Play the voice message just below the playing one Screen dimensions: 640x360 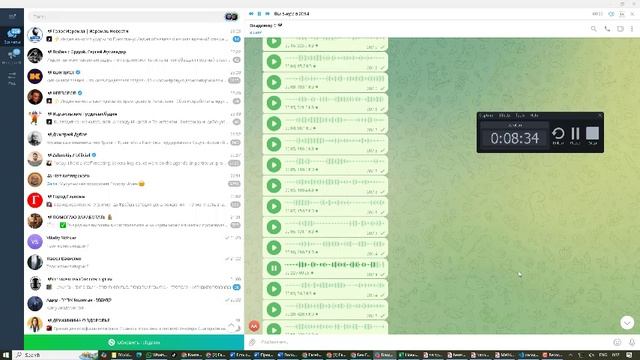273,289
